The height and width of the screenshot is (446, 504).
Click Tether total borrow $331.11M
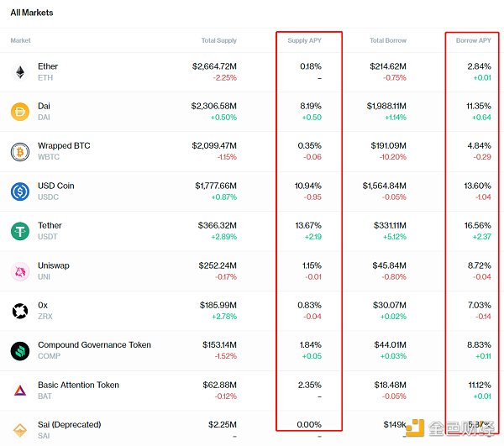(390, 225)
